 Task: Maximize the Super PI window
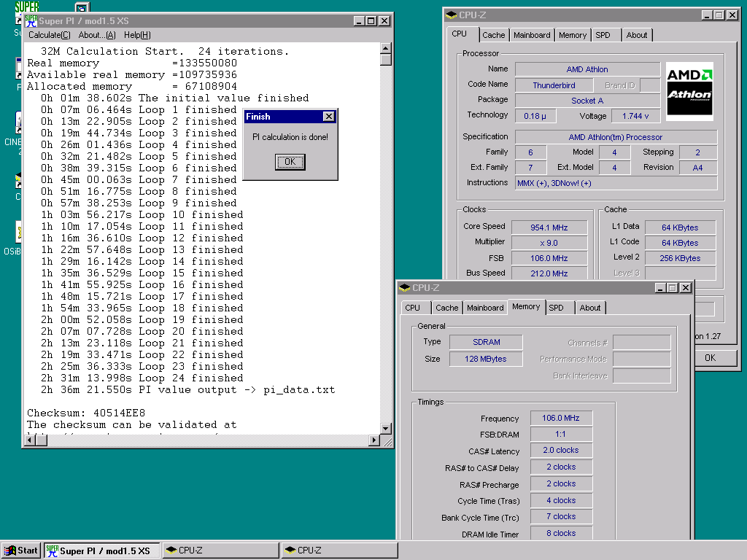(x=371, y=21)
